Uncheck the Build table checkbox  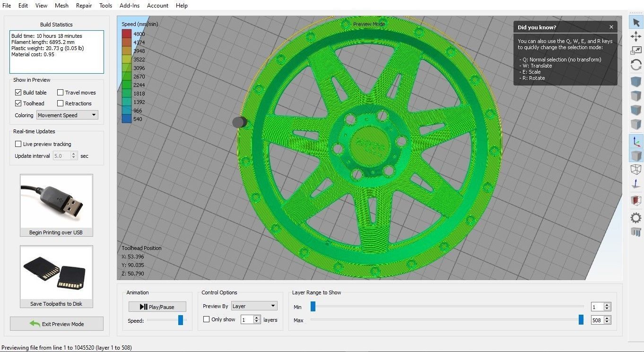[x=18, y=93]
